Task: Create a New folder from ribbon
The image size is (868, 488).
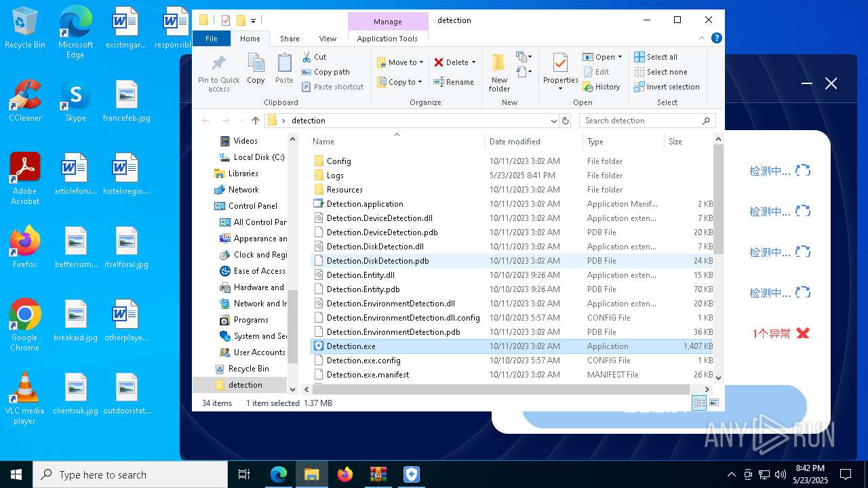Action: coord(499,73)
